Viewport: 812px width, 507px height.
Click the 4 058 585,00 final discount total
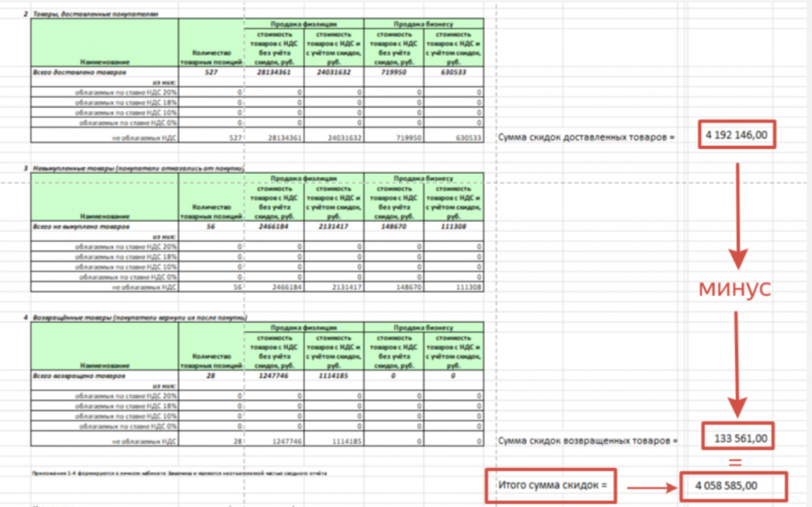733,485
